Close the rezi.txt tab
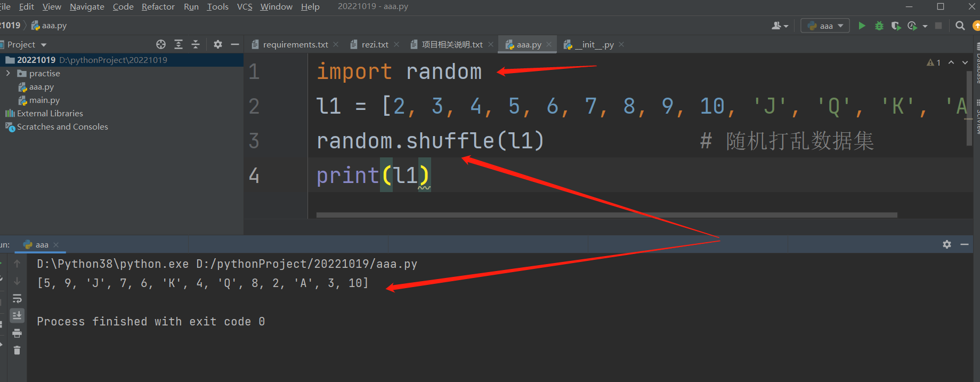Image resolution: width=980 pixels, height=382 pixels. pyautogui.click(x=396, y=44)
